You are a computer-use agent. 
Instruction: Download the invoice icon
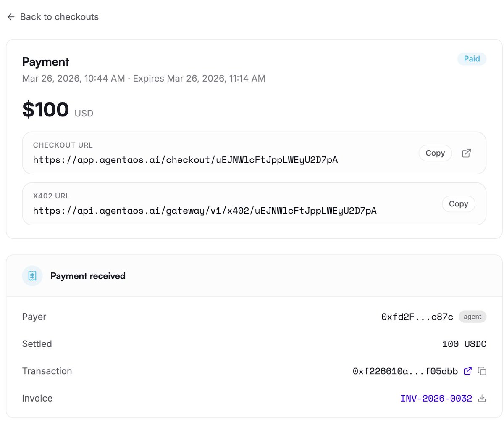pos(482,398)
